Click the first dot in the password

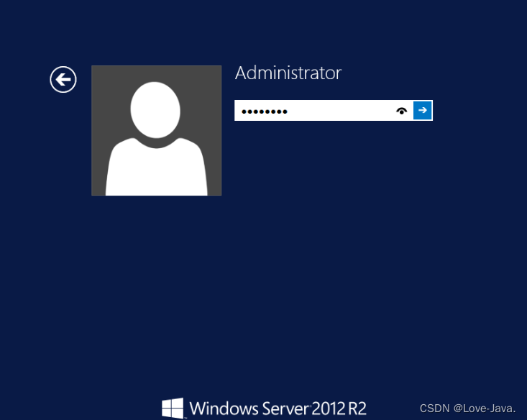click(x=244, y=111)
